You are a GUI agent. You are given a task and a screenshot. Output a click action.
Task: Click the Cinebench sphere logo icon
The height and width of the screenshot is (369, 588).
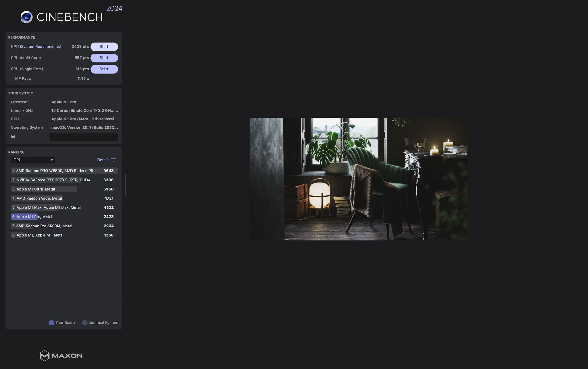pyautogui.click(x=27, y=17)
